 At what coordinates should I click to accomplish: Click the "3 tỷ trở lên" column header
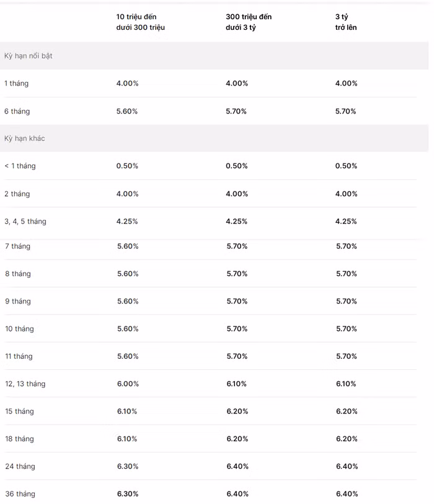pyautogui.click(x=346, y=22)
